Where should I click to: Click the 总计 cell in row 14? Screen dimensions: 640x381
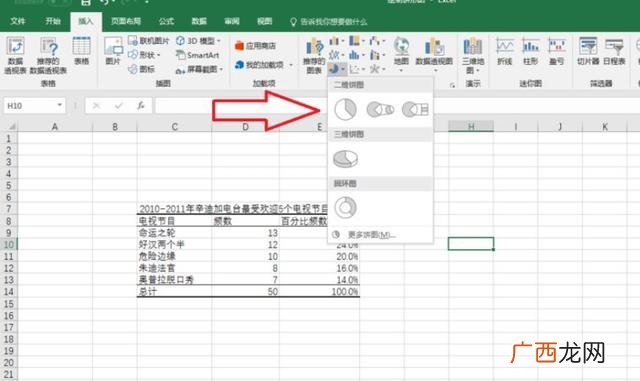click(174, 292)
